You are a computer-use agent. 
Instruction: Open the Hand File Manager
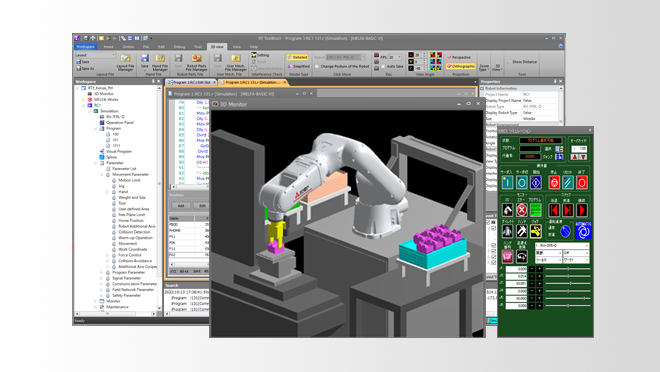coord(160,62)
